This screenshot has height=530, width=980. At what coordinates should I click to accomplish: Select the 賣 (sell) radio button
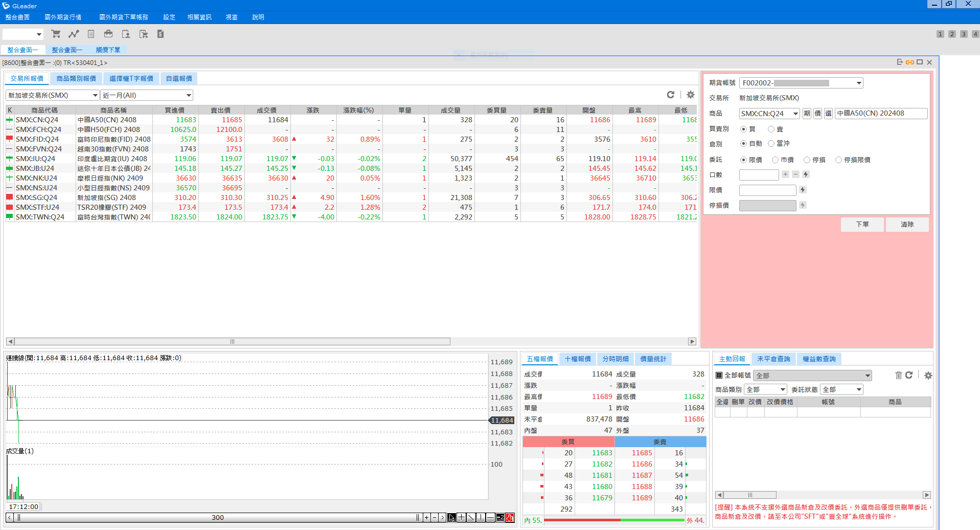(x=771, y=129)
